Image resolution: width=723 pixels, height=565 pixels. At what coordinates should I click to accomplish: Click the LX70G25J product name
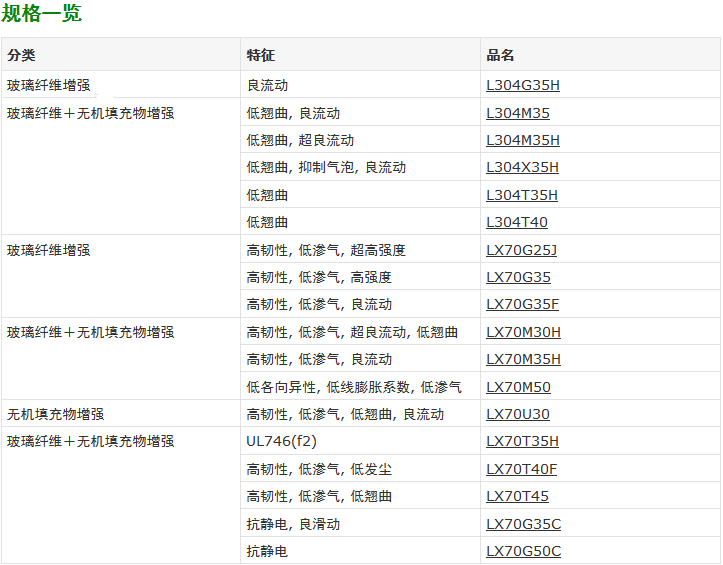(521, 250)
